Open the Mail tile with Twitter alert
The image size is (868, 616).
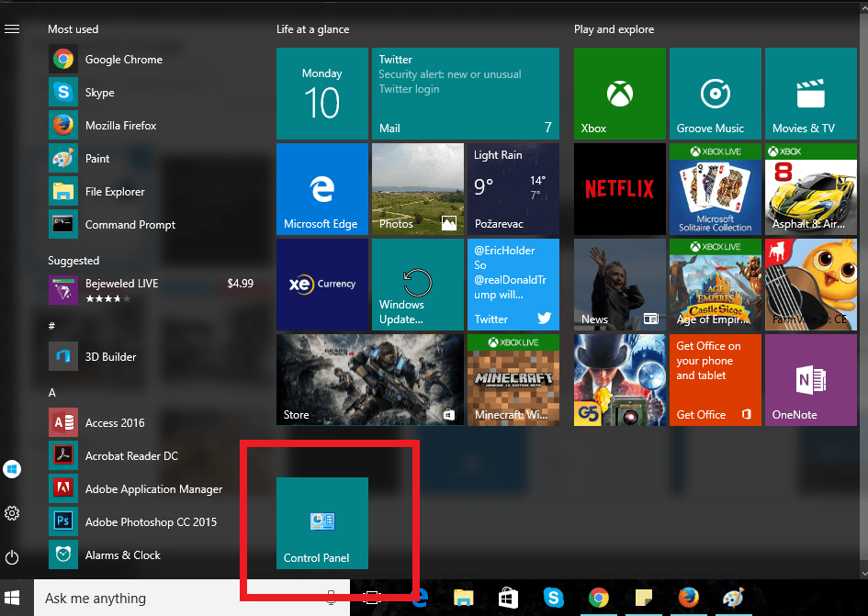tap(466, 93)
